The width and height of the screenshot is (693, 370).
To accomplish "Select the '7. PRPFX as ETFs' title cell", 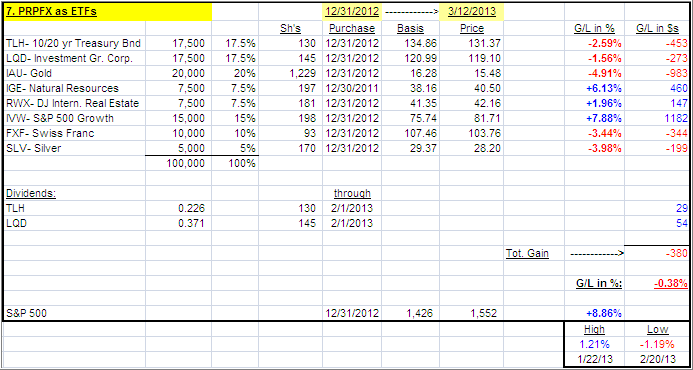I will point(108,12).
